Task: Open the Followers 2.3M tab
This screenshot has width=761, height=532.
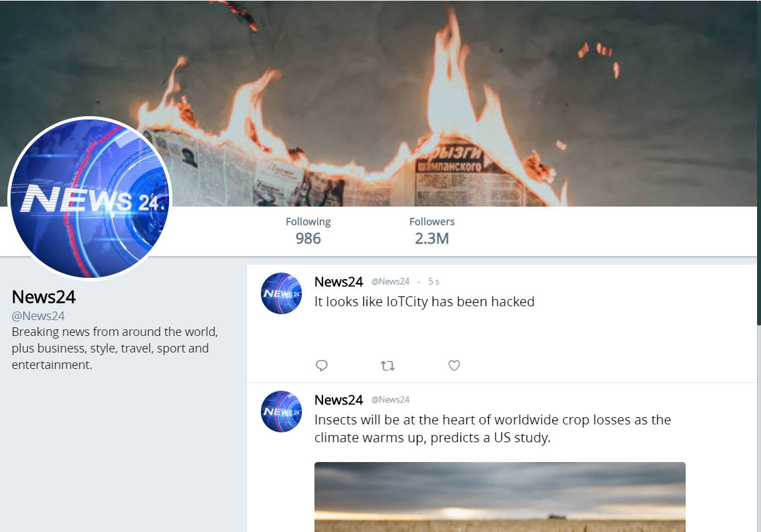Action: pyautogui.click(x=432, y=231)
